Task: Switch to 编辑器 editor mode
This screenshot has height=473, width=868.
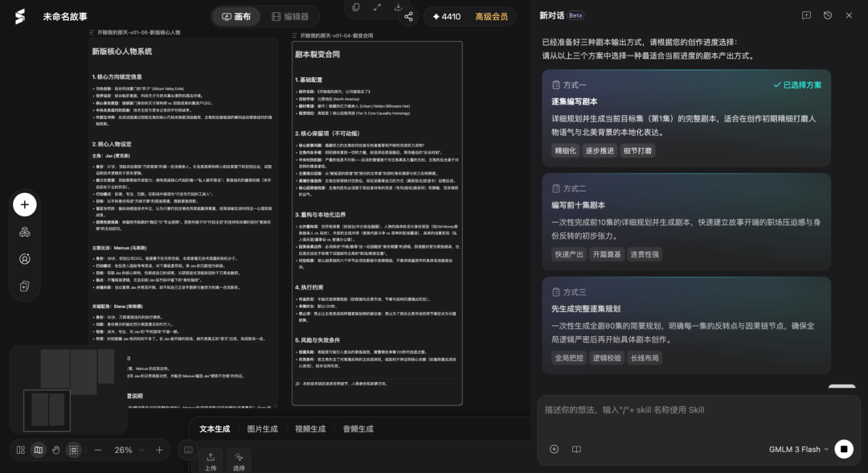Action: (291, 17)
